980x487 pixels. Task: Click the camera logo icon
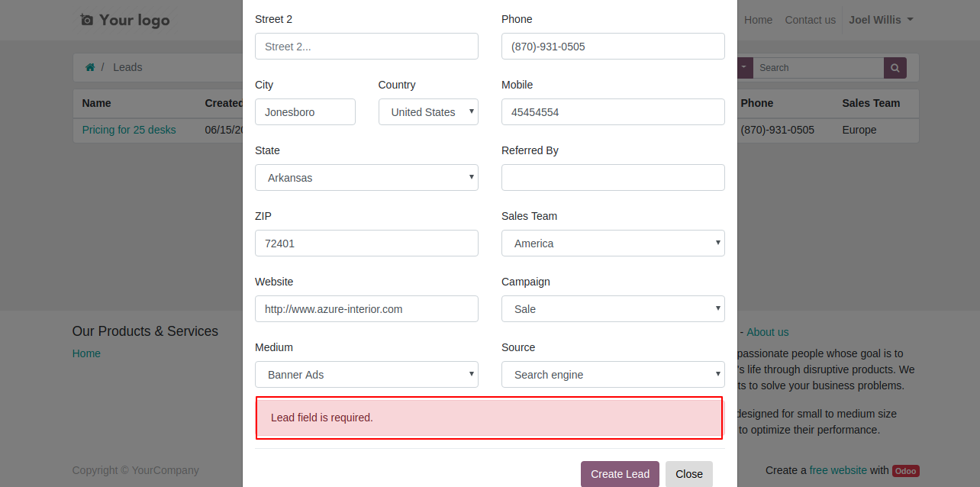point(87,20)
